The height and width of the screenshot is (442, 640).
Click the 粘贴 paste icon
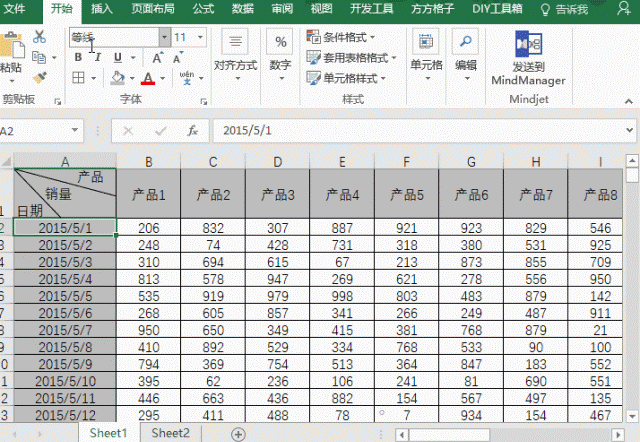point(11,46)
